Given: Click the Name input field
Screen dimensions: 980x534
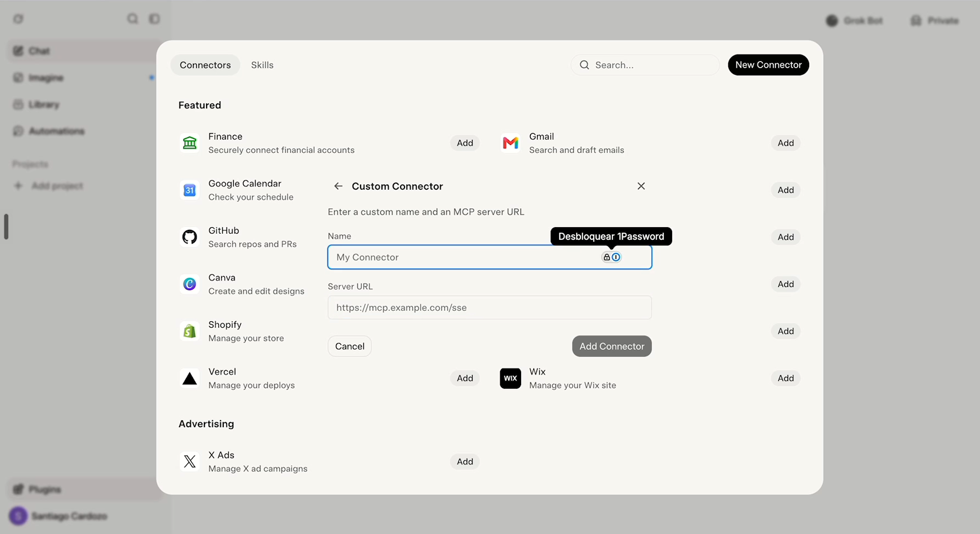Looking at the screenshot, I should click(x=490, y=257).
